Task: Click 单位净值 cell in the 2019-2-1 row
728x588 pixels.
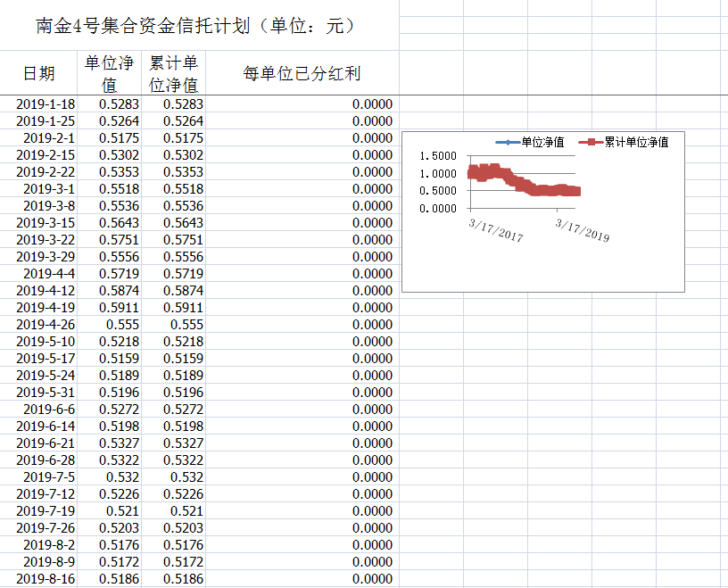Action: pyautogui.click(x=109, y=138)
